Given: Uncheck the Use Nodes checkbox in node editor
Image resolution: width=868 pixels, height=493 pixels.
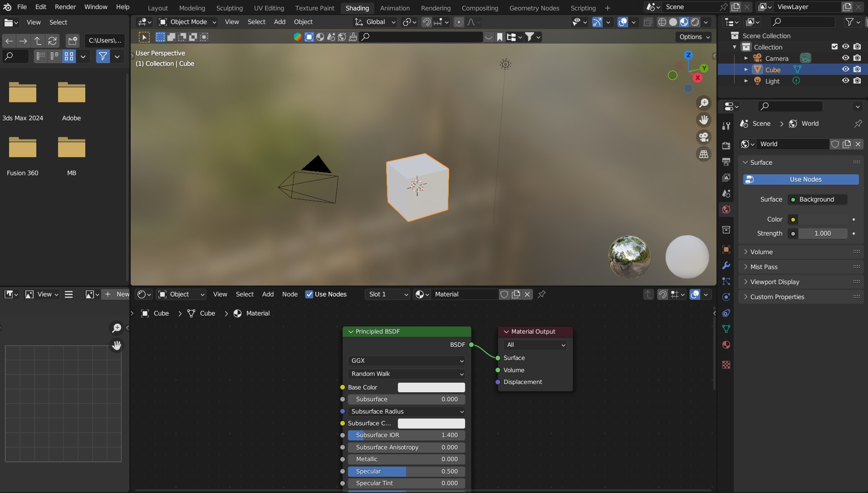Looking at the screenshot, I should point(309,294).
